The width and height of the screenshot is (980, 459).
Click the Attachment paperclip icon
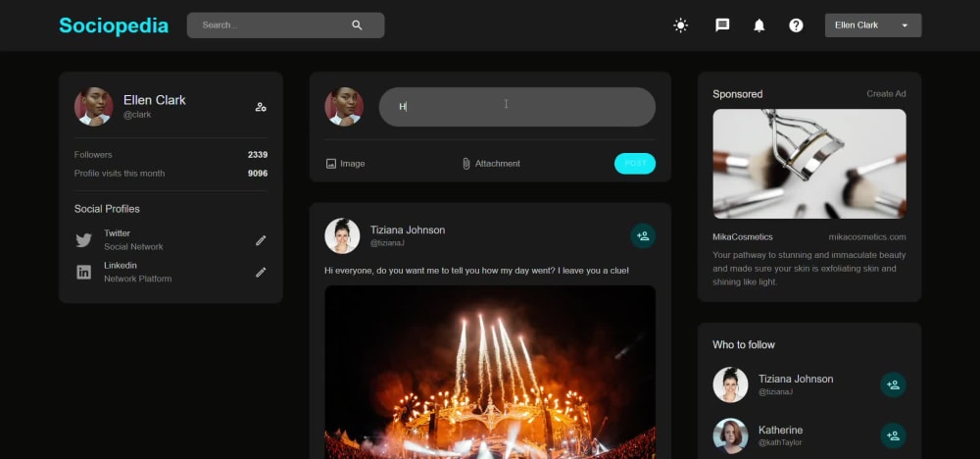(x=465, y=164)
